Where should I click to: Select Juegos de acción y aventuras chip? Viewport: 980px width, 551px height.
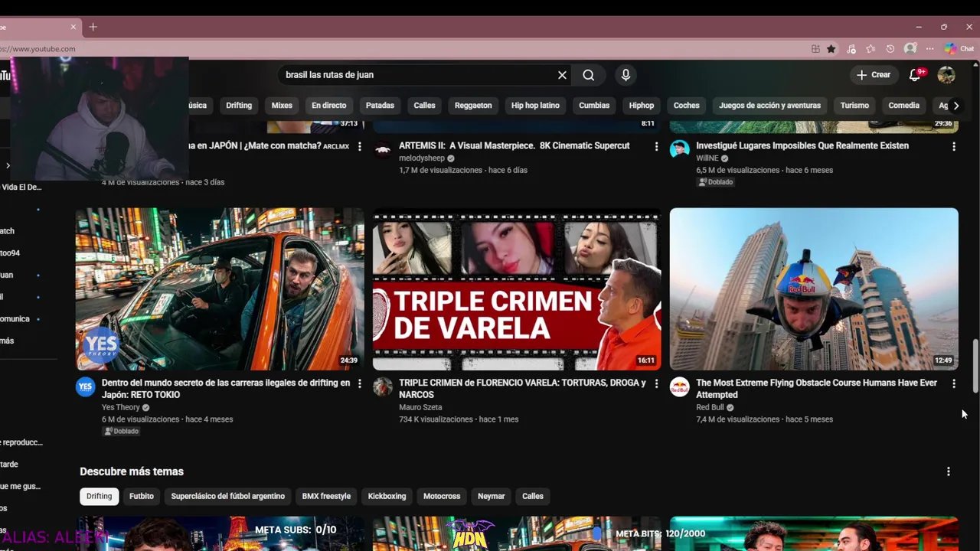(x=769, y=106)
